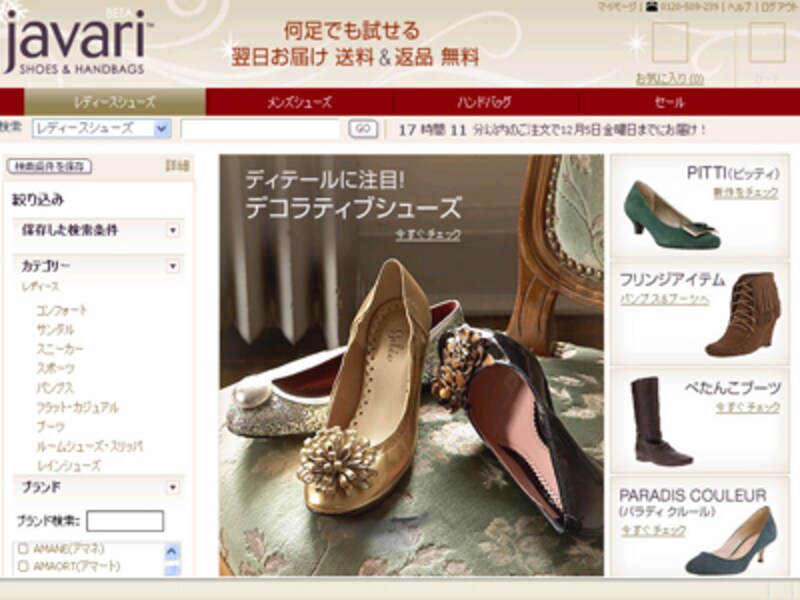Click the brown fringe bootie thumbnail
The image size is (800, 600).
743,314
